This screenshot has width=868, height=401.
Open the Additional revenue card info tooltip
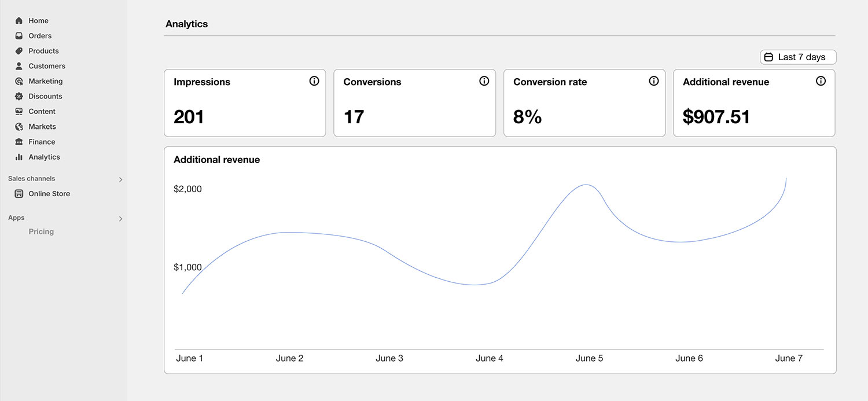pos(821,81)
